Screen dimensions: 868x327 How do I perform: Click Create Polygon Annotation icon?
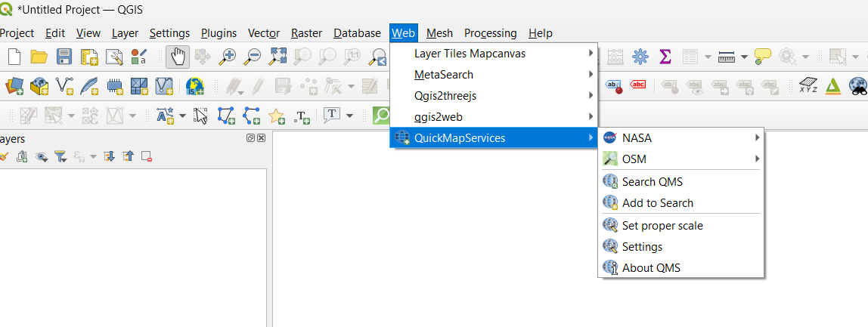coord(226,115)
